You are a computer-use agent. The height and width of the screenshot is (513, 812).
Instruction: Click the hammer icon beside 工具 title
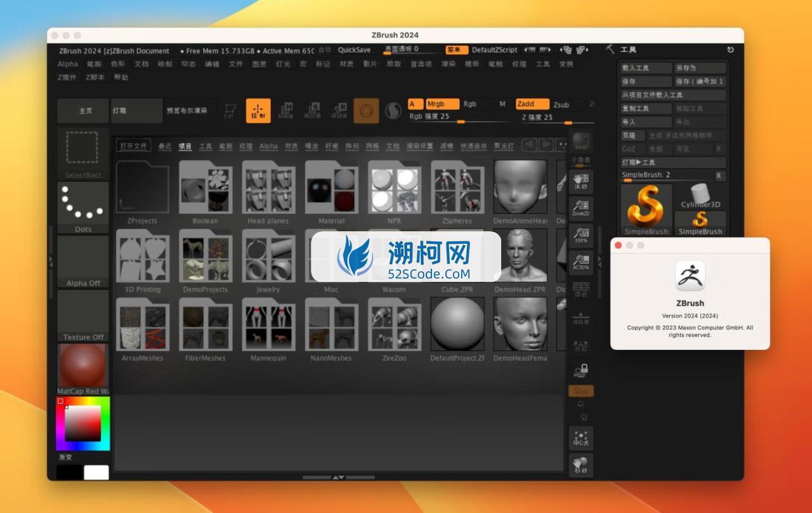tap(610, 49)
